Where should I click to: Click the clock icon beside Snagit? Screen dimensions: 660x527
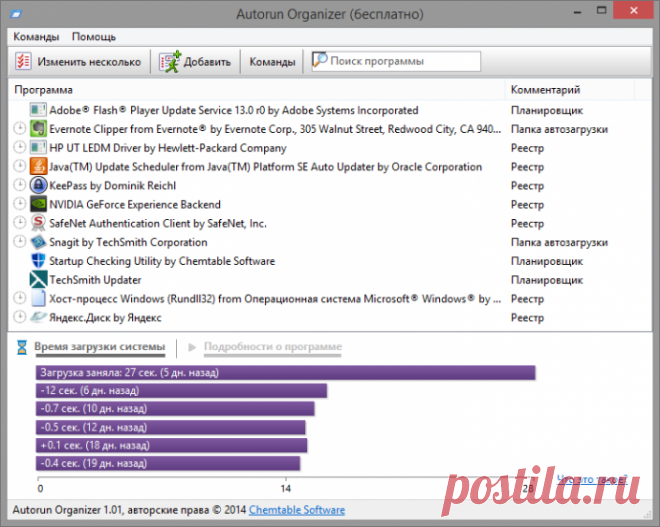[19, 241]
